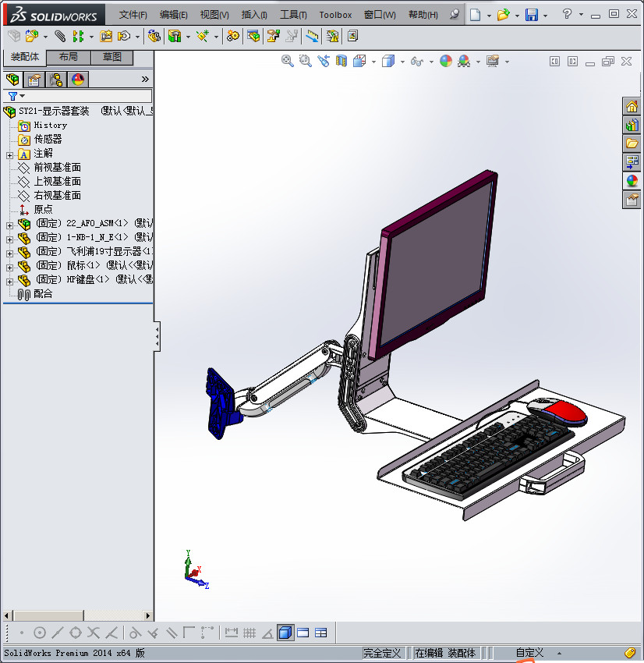Image resolution: width=644 pixels, height=663 pixels.
Task: Click the 自定义 unit system status button
Action: point(530,653)
